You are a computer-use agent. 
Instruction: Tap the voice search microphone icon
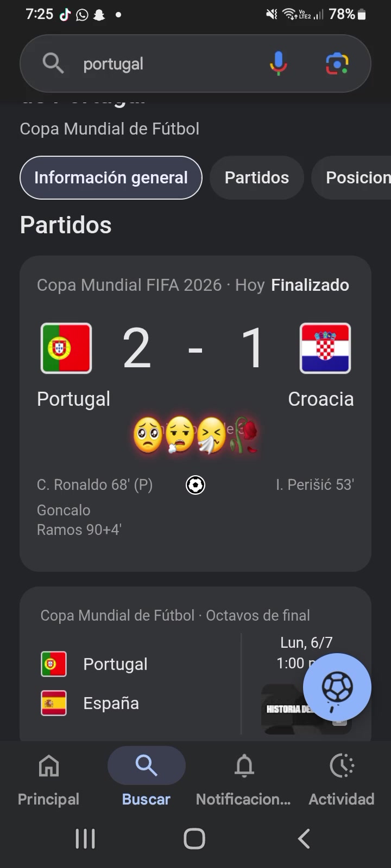pos(278,63)
